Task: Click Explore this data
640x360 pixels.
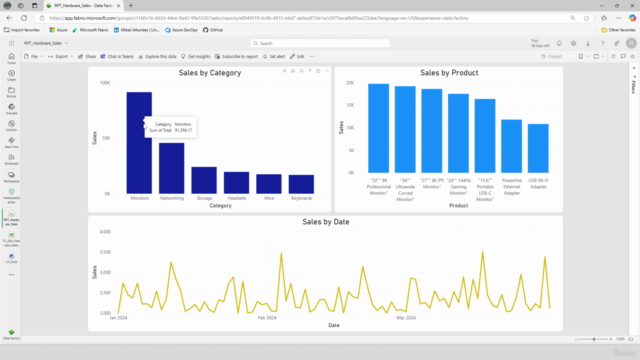Action: pyautogui.click(x=157, y=56)
